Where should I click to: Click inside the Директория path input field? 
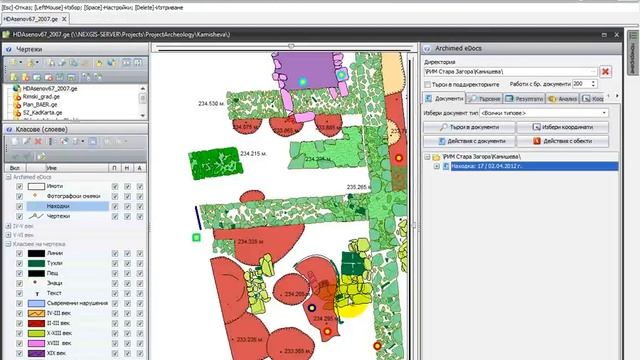click(510, 72)
